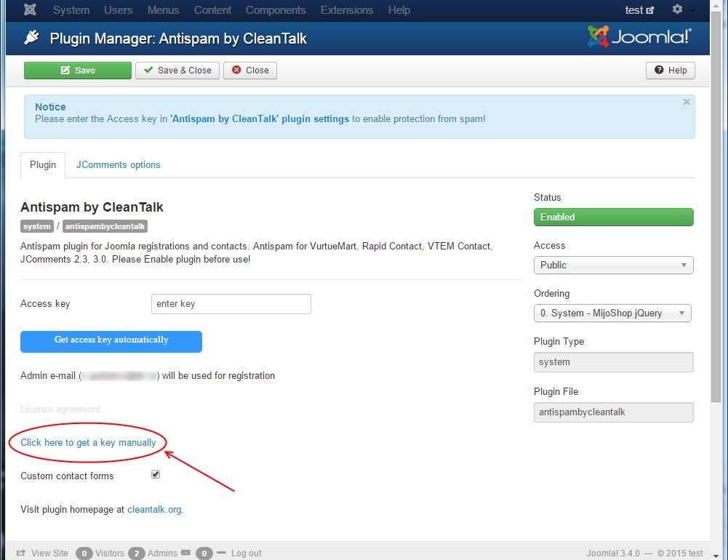728x560 pixels.
Task: Click the link to get a key manually
Action: 88,442
